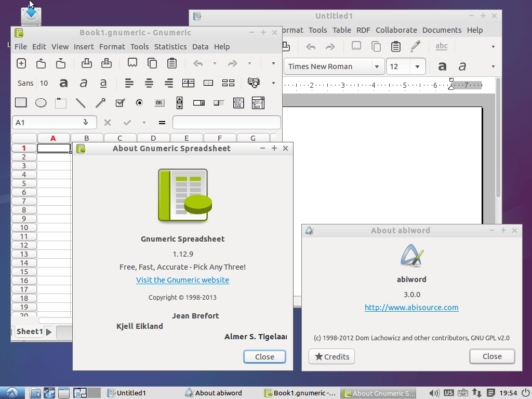This screenshot has width=532, height=399.
Task: Save the Gnumeric workbook icon
Action: coord(61,63)
